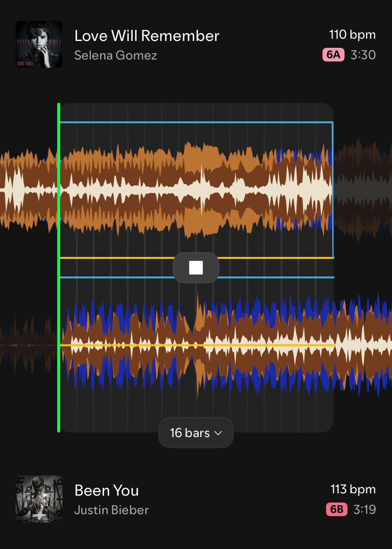Click the bottom track's yellow volume line
Screen dimensions: 392x549
197,345
